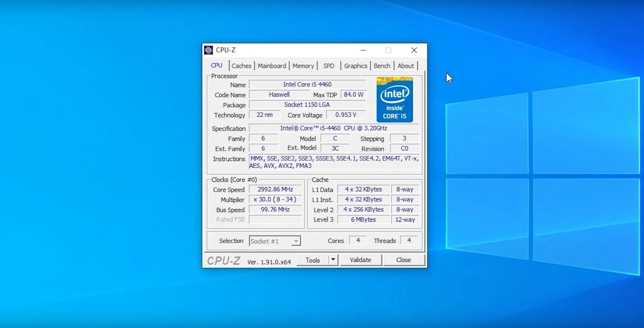Click the Level 3 size 6 MBytes

[x=363, y=219]
